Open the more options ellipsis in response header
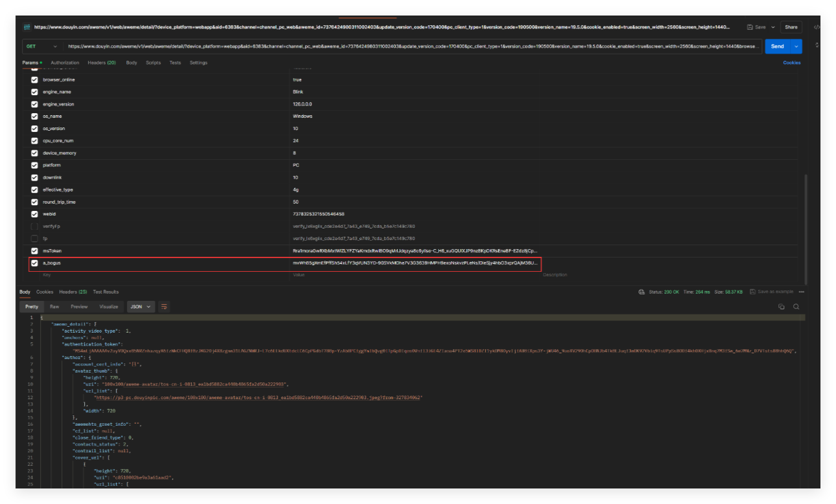The image size is (836, 504). tap(802, 292)
